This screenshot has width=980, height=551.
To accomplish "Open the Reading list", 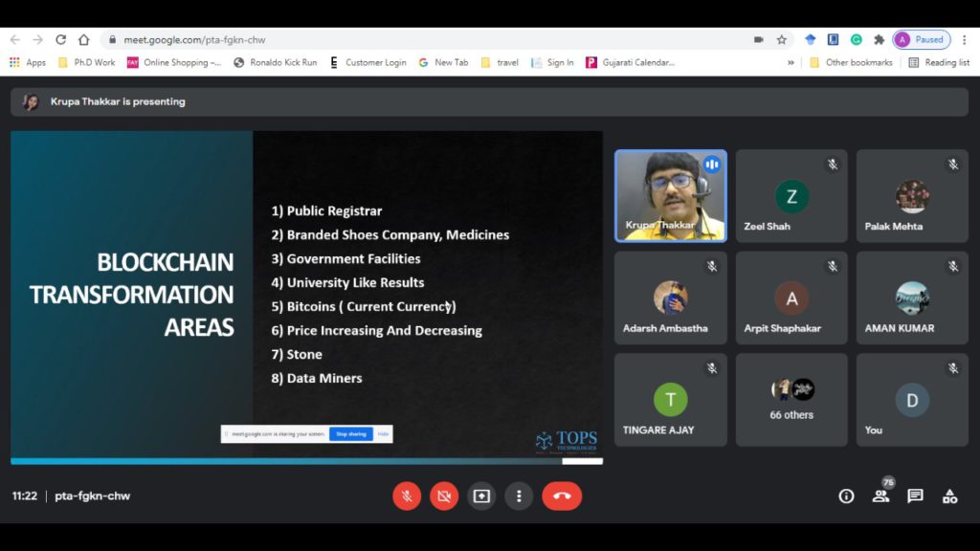I will [x=938, y=63].
